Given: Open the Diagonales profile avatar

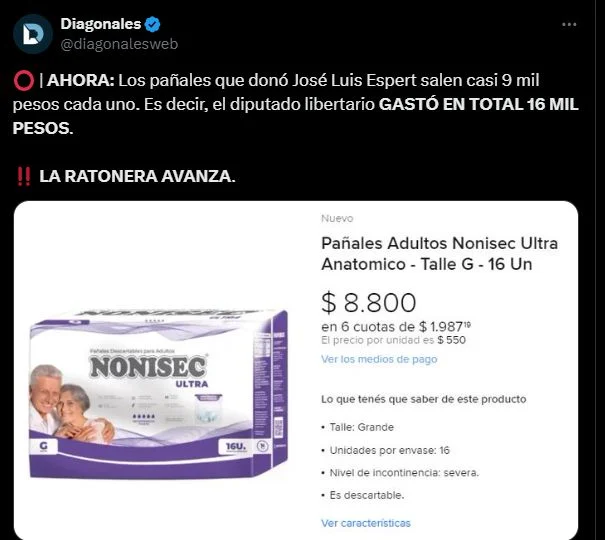Looking at the screenshot, I should point(33,34).
